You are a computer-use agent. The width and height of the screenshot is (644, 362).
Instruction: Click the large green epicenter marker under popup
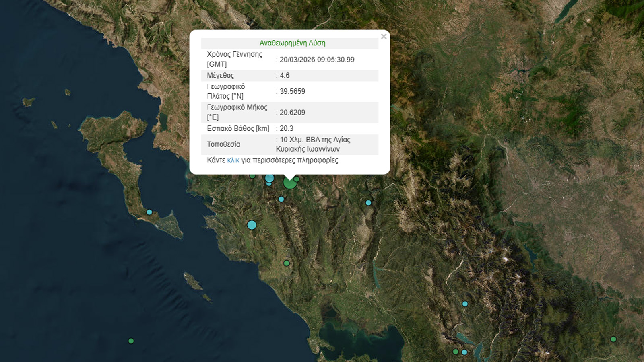point(289,183)
